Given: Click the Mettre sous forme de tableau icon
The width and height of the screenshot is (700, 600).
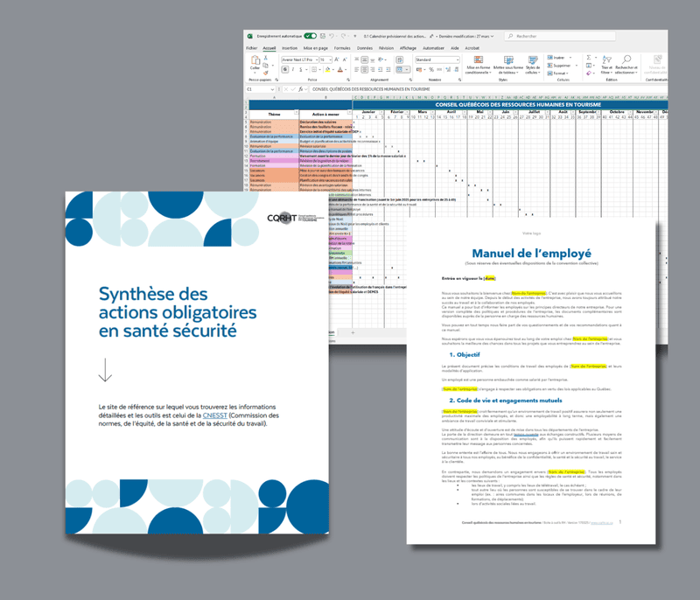Looking at the screenshot, I should [x=509, y=59].
